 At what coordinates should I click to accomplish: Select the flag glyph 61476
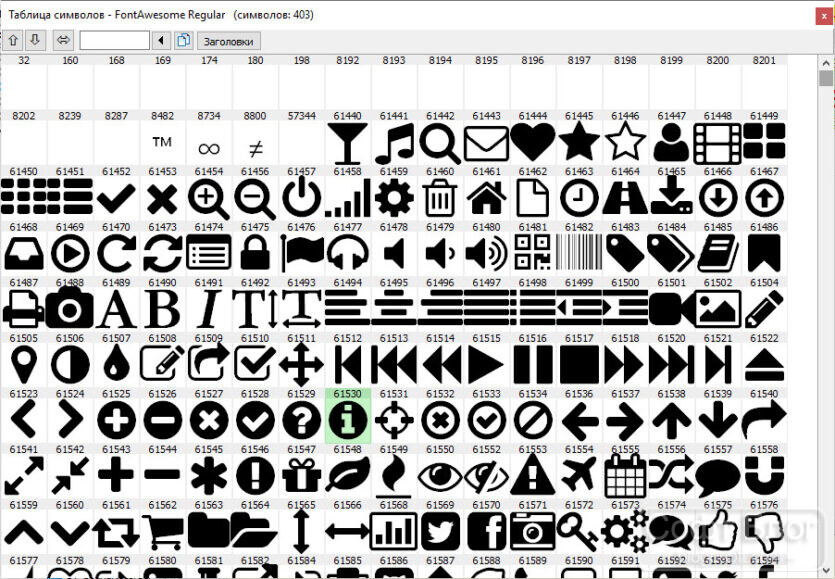tap(301, 254)
